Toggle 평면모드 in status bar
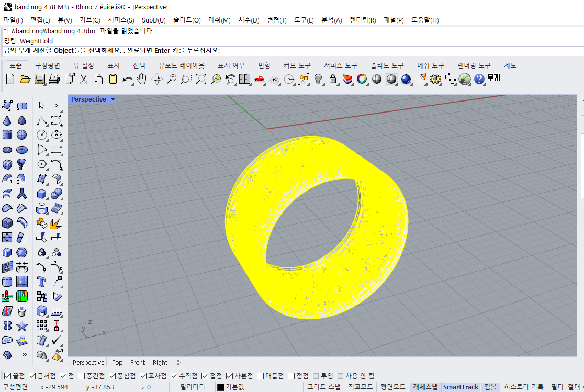The height and width of the screenshot is (392, 584). (x=392, y=387)
